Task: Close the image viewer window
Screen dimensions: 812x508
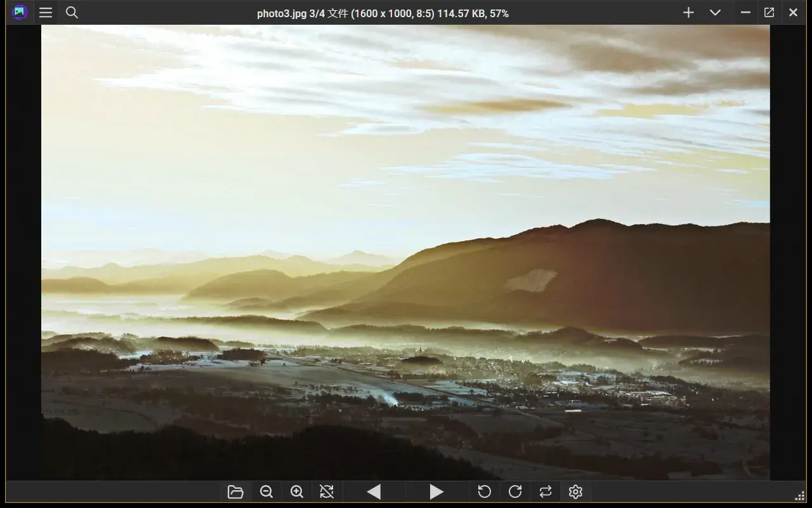Action: pyautogui.click(x=793, y=13)
